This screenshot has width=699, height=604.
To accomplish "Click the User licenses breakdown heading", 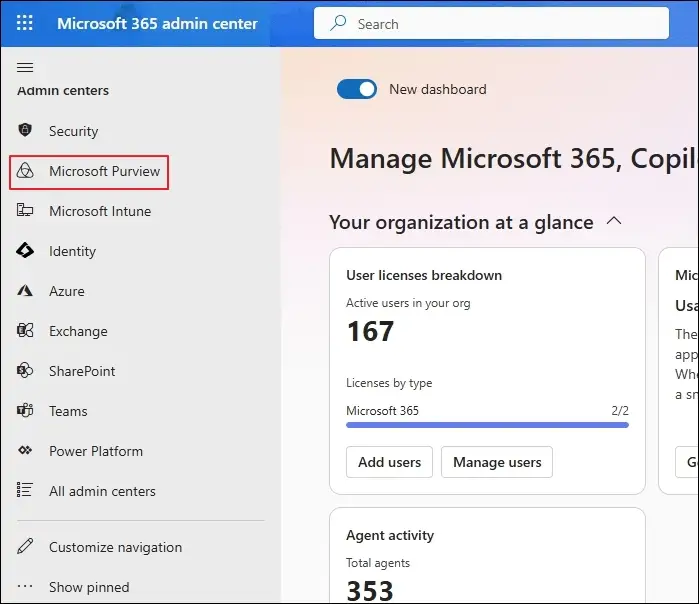I will (x=424, y=275).
